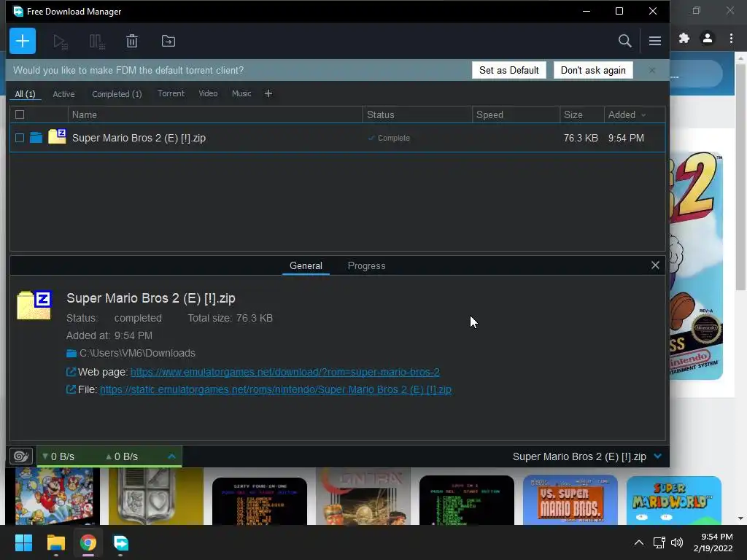Click external link icon next to Web page
Image resolution: width=747 pixels, height=560 pixels.
point(71,372)
